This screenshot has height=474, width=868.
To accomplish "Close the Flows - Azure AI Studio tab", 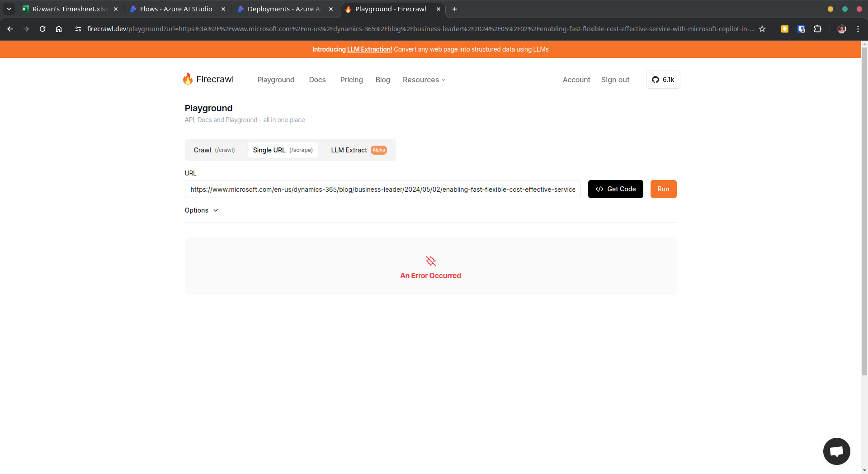I will 223,9.
